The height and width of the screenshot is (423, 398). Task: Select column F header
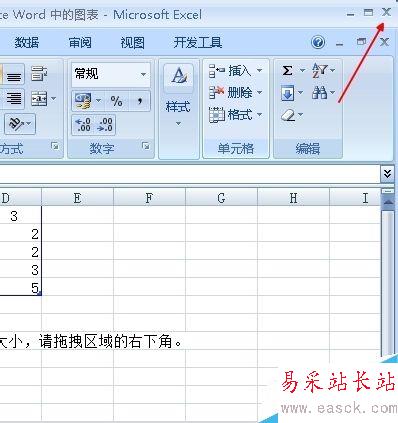point(149,198)
